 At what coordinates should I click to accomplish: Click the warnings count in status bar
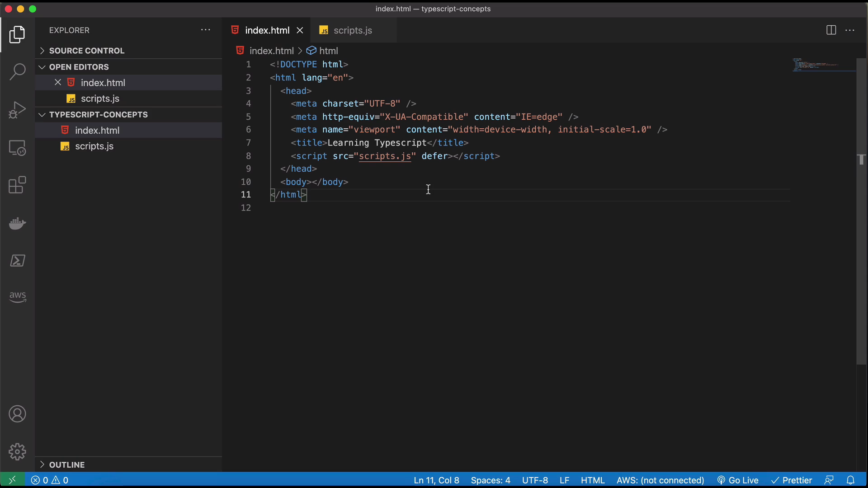[60, 480]
